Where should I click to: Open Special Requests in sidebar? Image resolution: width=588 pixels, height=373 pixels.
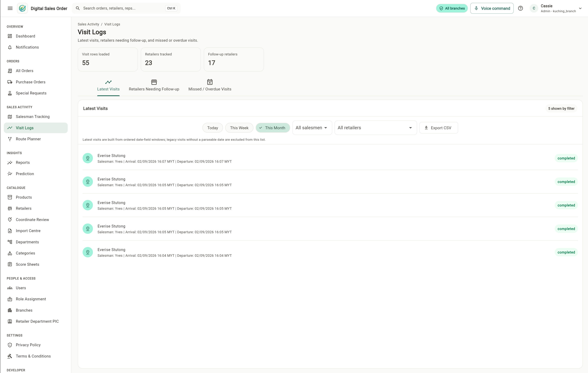pyautogui.click(x=36, y=93)
